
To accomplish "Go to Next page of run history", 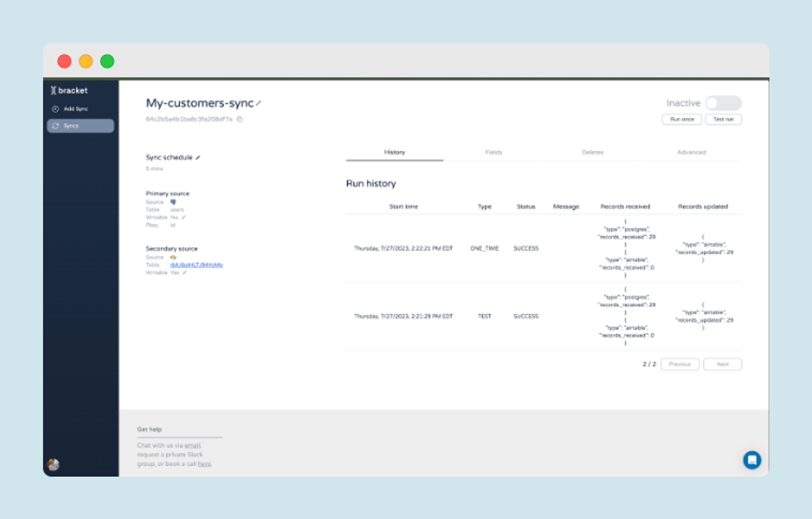I will 722,364.
